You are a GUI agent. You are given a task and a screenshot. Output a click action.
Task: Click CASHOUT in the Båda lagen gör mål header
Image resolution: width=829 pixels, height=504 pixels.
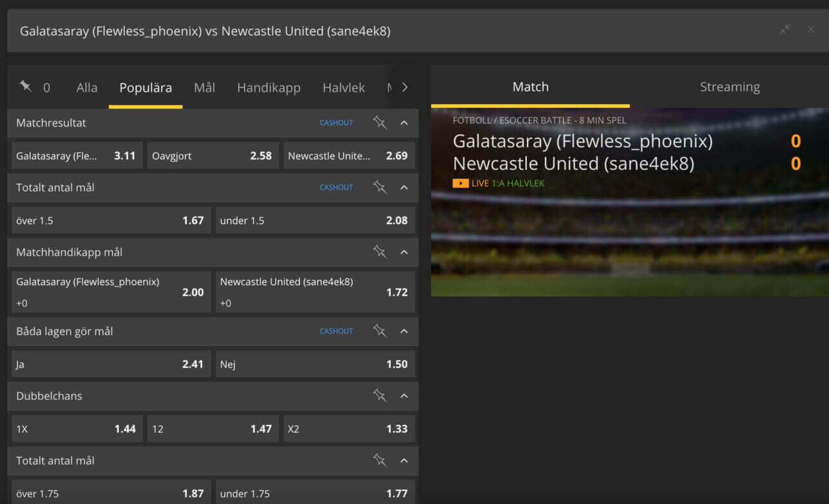pos(336,331)
